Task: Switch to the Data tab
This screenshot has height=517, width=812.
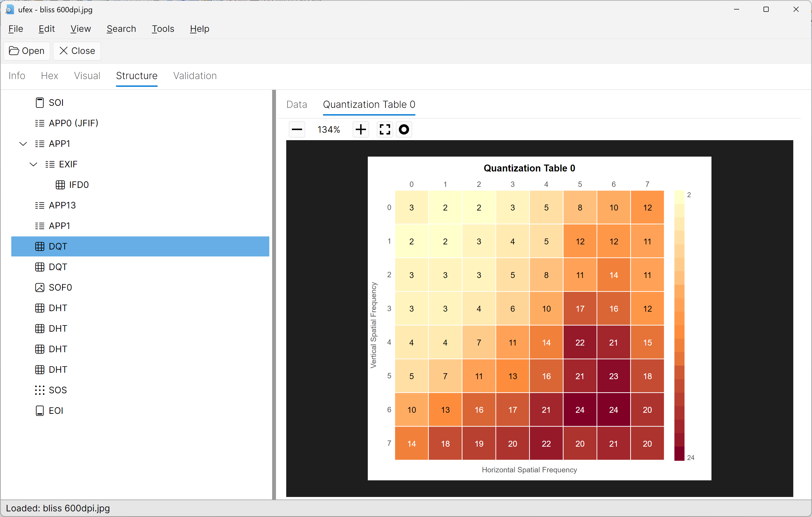Action: point(296,105)
